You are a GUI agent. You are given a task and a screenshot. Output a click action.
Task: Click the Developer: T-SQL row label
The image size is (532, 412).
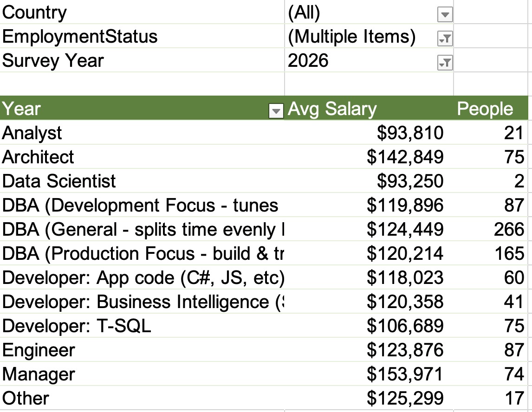point(77,326)
